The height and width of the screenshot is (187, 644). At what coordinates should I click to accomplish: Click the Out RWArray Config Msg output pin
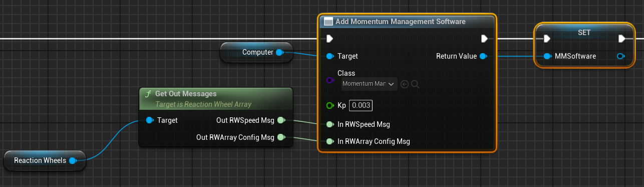pyautogui.click(x=281, y=137)
